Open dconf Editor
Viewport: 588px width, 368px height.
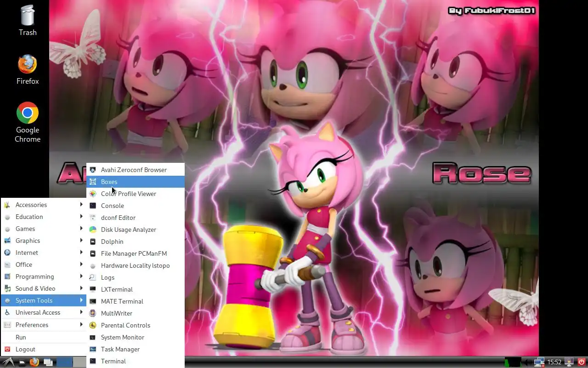pos(136,218)
